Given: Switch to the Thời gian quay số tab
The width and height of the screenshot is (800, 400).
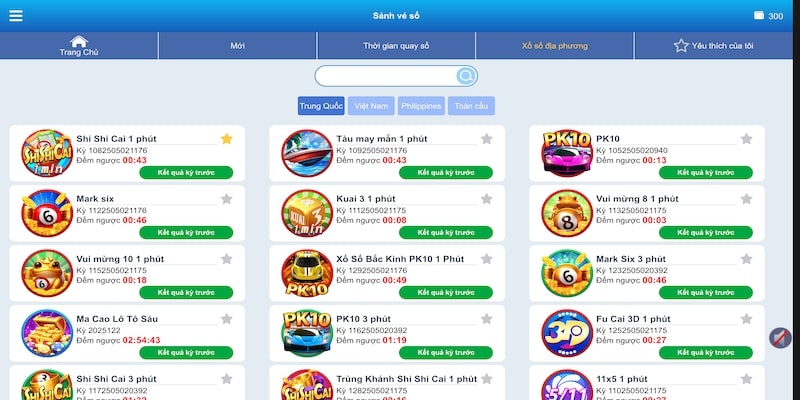Looking at the screenshot, I should 396,46.
